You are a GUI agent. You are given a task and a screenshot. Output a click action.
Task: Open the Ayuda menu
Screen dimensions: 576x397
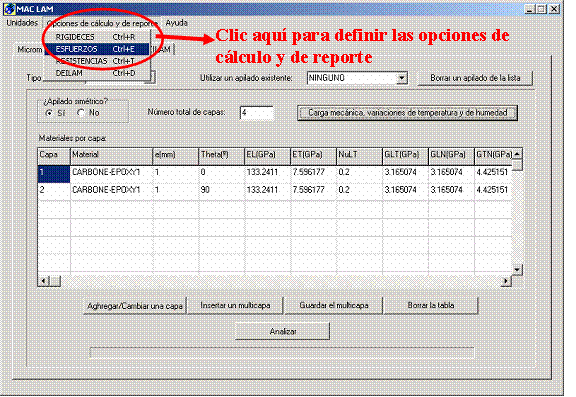[x=176, y=23]
